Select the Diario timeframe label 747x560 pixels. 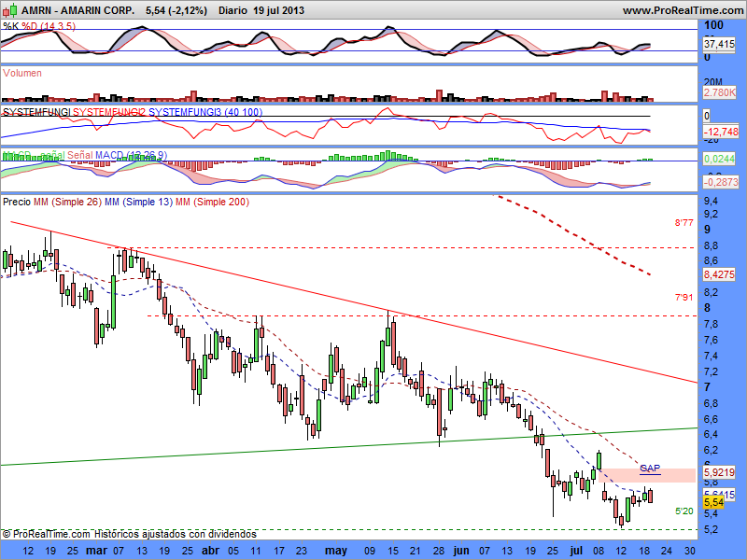point(233,10)
